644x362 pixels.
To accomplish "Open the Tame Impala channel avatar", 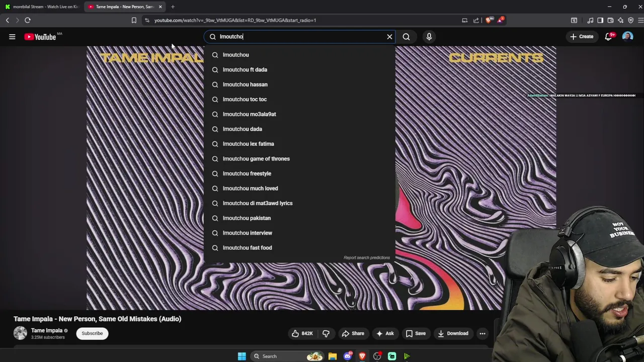I will click(x=20, y=333).
